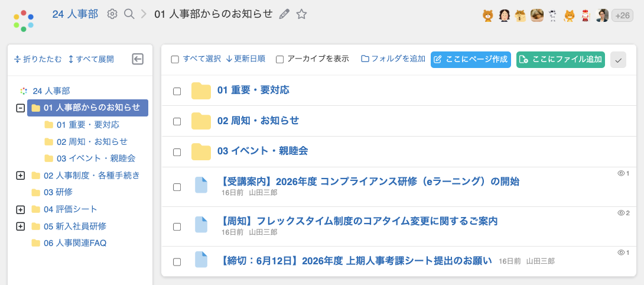Viewport: 644px width, 285px height.
Task: Click the white snowman-like avatar
Action: 553,15
